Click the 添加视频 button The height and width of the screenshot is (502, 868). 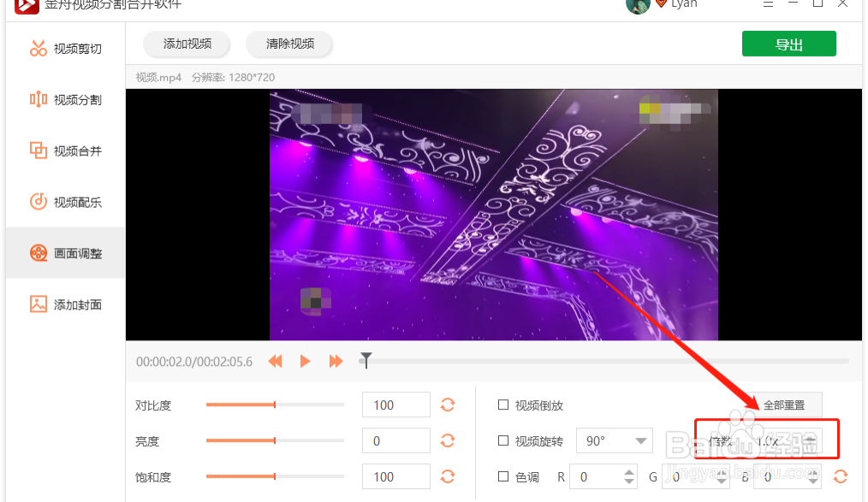point(187,44)
